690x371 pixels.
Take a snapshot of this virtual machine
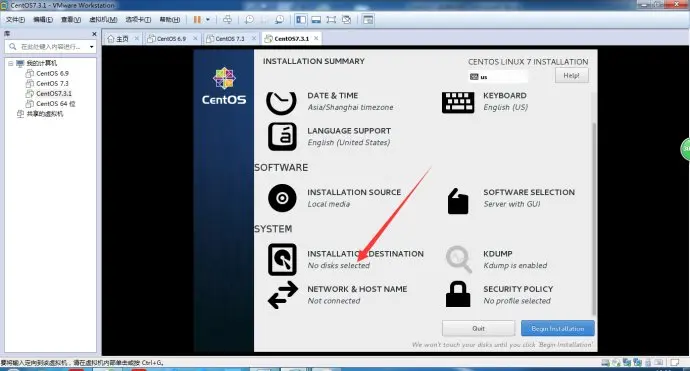(x=249, y=19)
